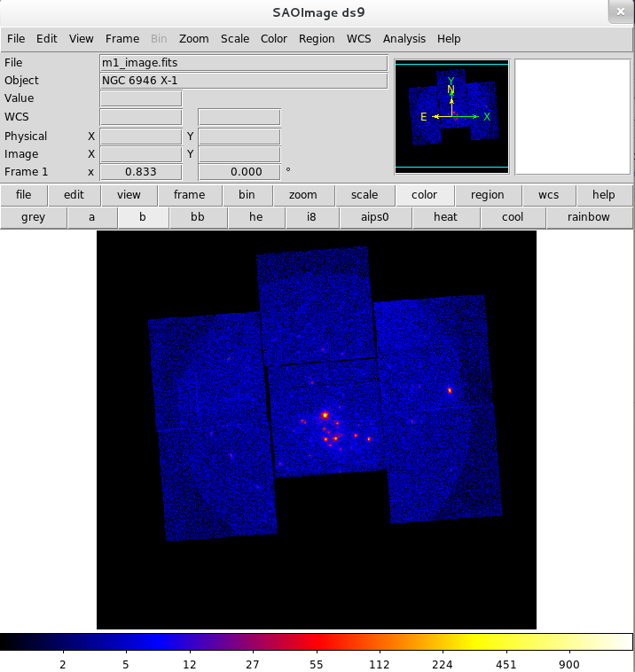Viewport: 635px width, 672px height.
Task: Click the 'file' button in button bar
Action: (x=24, y=194)
